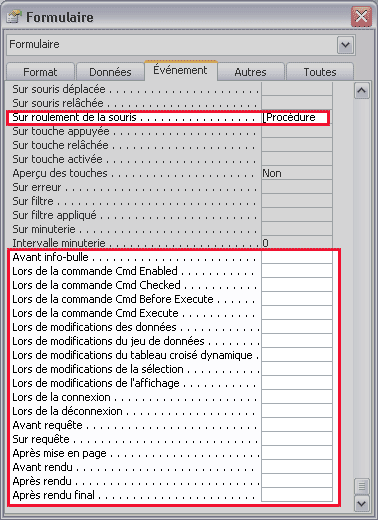This screenshot has width=378, height=520.
Task: Select the Lors de la connexion label
Action: 61,397
